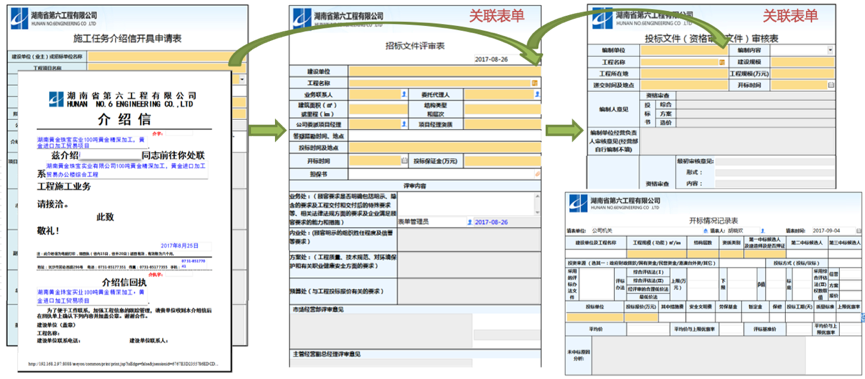Click person picker icon for 公司委派项目经理
Image resolution: width=865 pixels, height=379 pixels.
click(405, 124)
